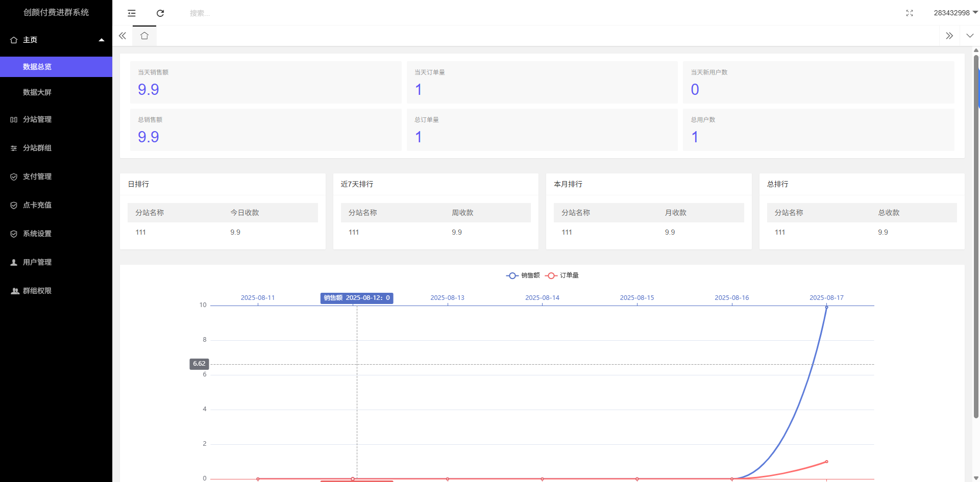Image resolution: width=980 pixels, height=482 pixels.
Task: Open the 群组权限 section
Action: (x=37, y=291)
